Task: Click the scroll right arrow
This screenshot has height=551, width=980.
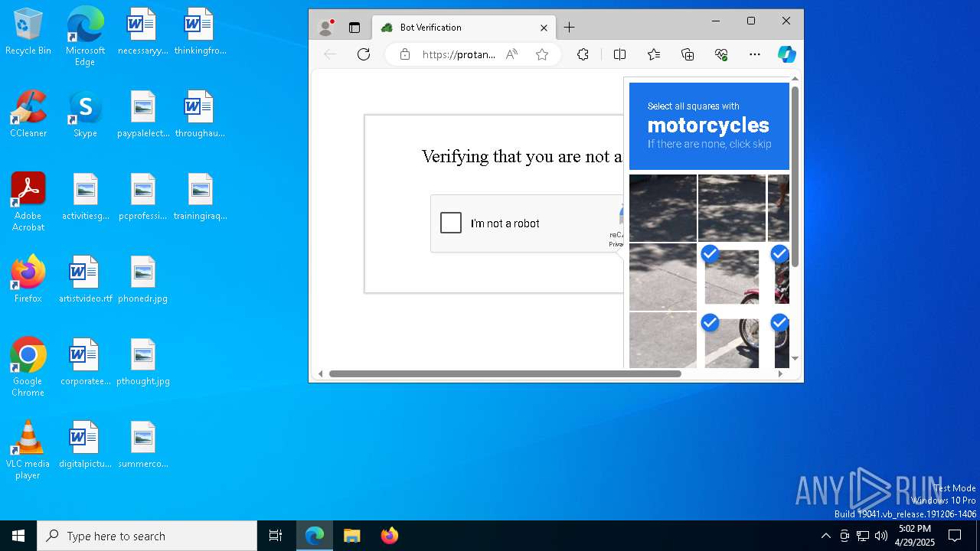Action: pos(780,374)
